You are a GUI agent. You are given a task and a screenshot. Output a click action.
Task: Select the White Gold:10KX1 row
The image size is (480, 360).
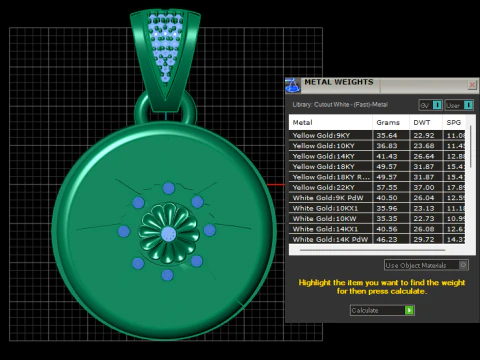click(377, 208)
